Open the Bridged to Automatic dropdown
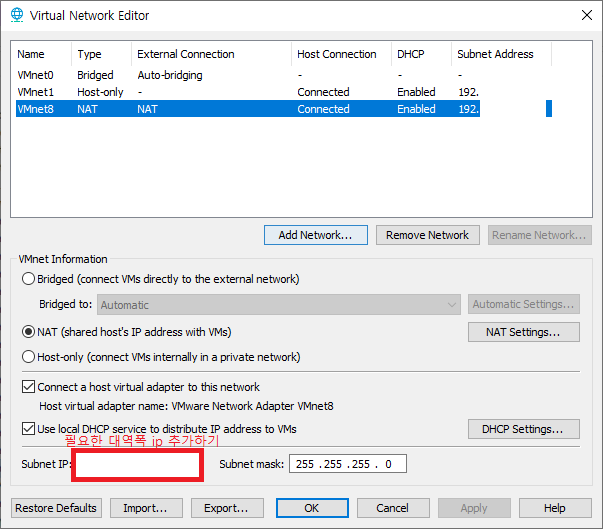Viewport: 603px width, 529px height. pos(279,304)
